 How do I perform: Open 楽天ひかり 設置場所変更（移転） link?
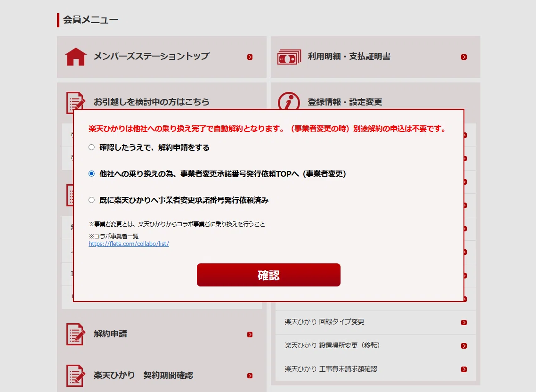pyautogui.click(x=332, y=345)
